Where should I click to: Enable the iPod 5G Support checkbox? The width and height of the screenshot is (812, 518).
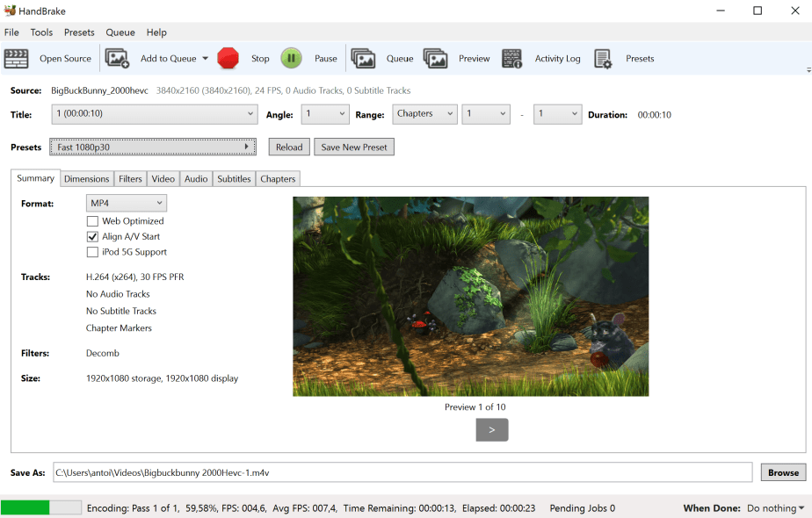[92, 252]
